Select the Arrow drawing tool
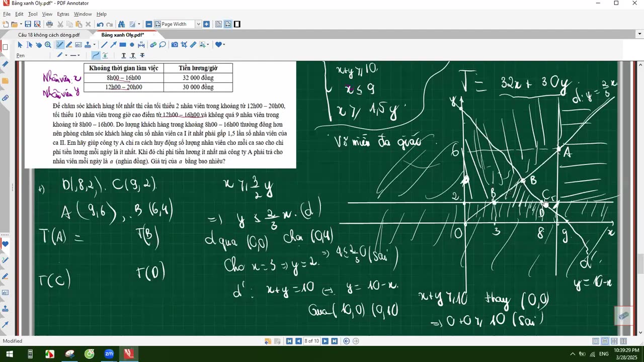This screenshot has width=644, height=362. (113, 45)
